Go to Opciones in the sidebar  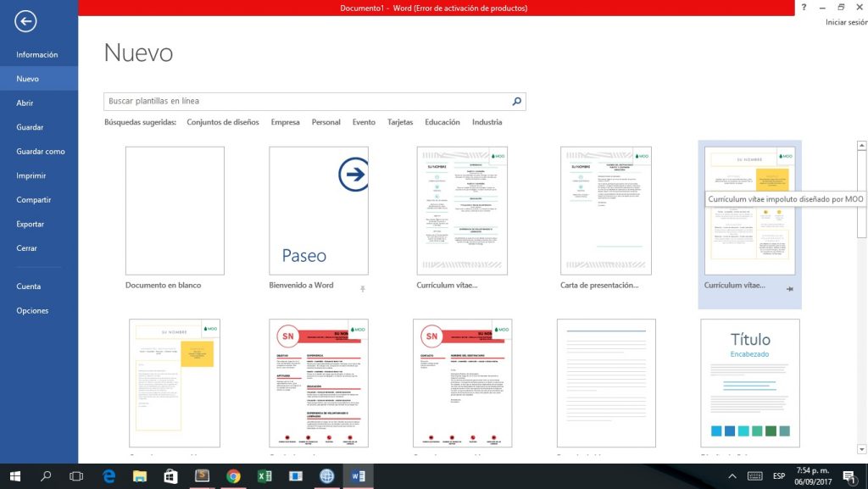32,311
